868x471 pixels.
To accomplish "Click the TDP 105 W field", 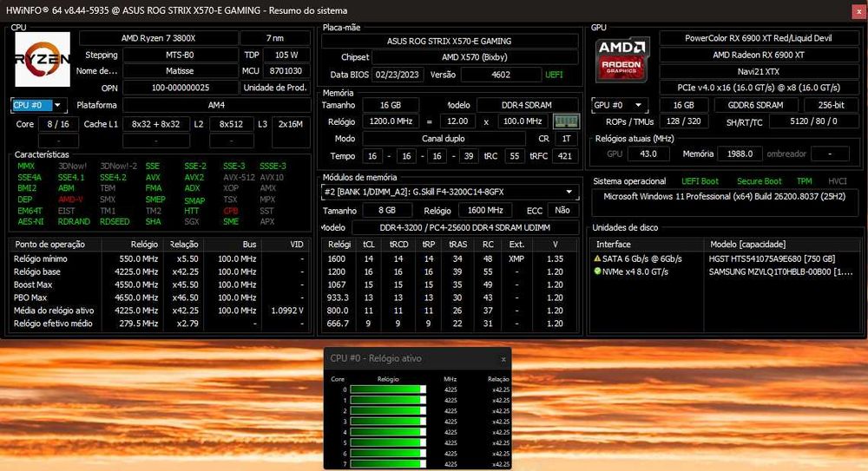I will coord(286,55).
